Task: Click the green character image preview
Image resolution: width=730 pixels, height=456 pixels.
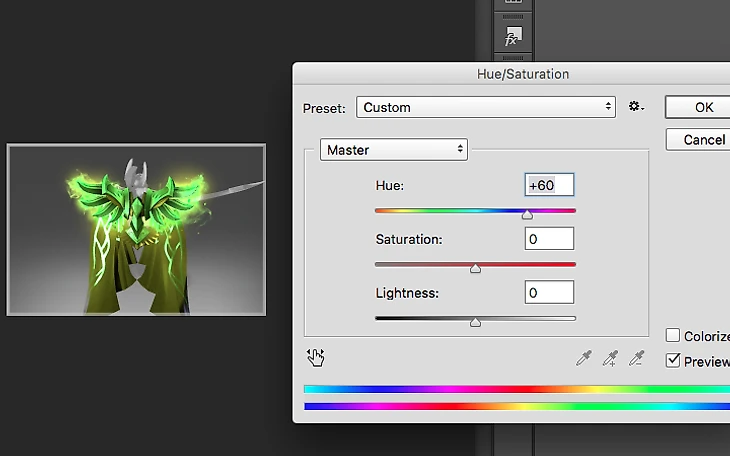Action: (x=136, y=230)
